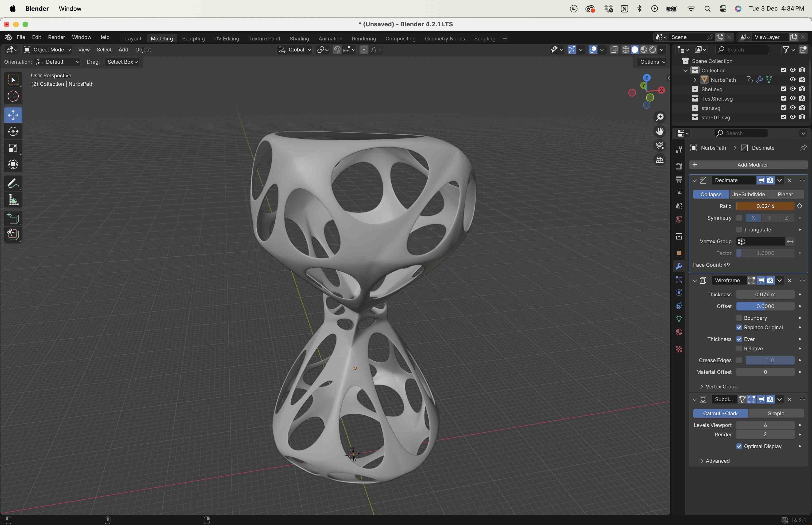Click the Outliner search field

point(742,50)
